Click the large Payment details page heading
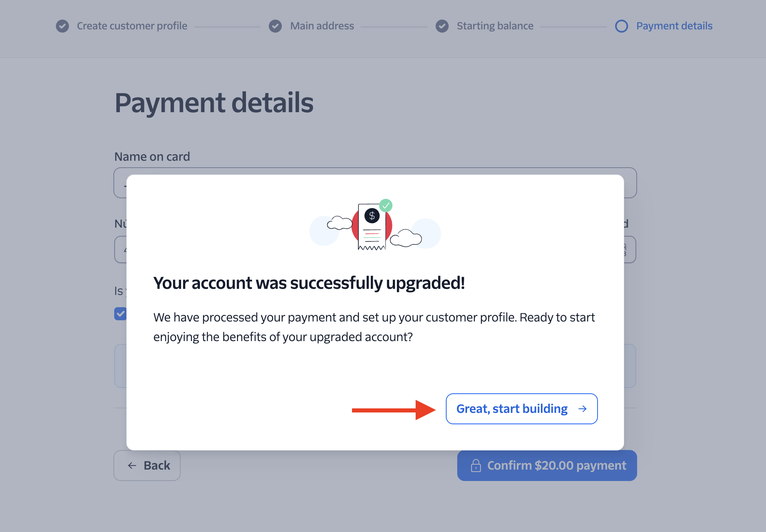Viewport: 766px width, 532px height. (x=214, y=102)
